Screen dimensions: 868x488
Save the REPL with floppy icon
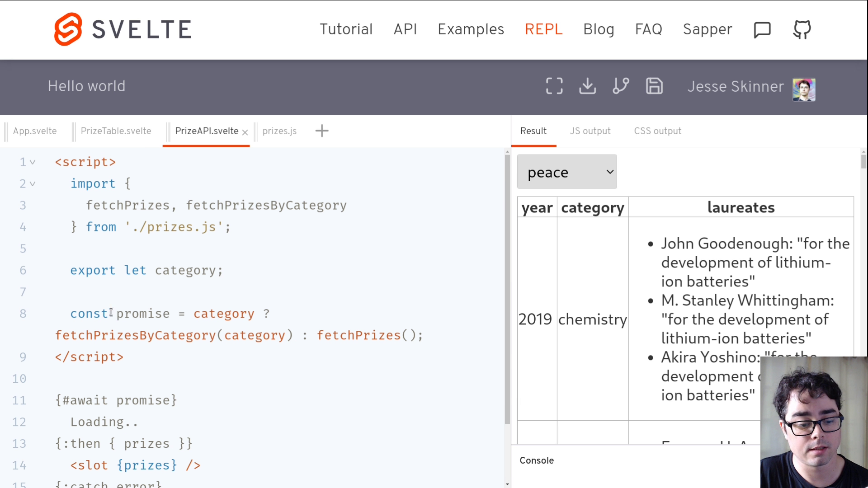coord(654,86)
